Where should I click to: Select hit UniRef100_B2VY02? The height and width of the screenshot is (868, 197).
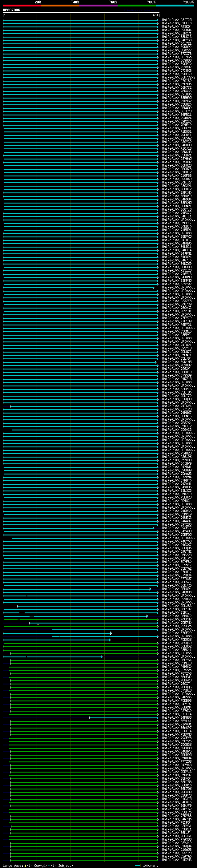click(x=177, y=284)
